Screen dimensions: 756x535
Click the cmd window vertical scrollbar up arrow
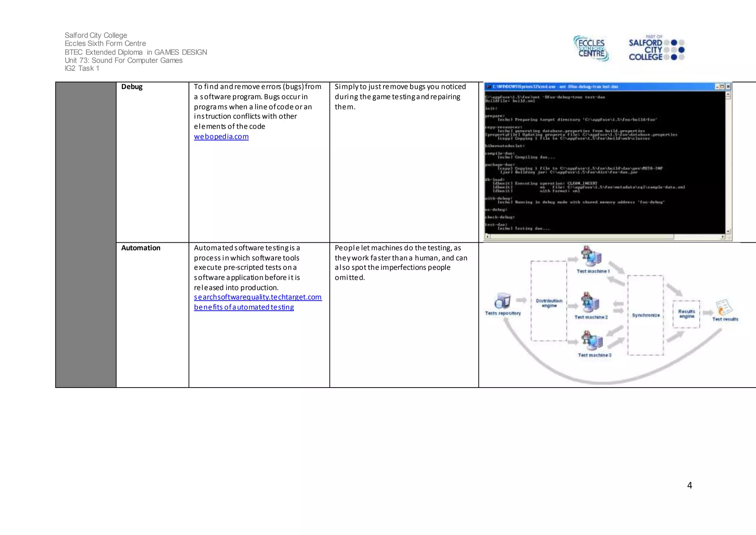pyautogui.click(x=728, y=94)
